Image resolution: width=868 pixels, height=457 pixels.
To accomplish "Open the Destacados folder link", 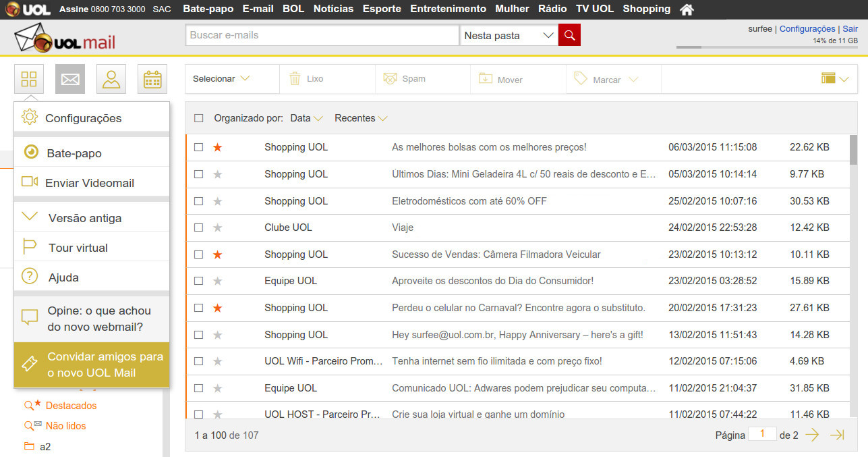I will (71, 406).
